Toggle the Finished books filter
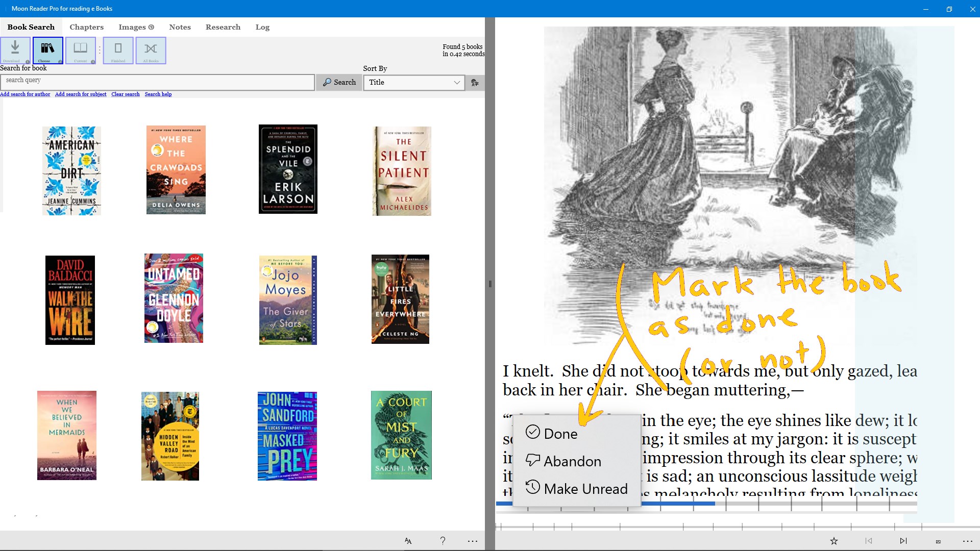 tap(118, 50)
